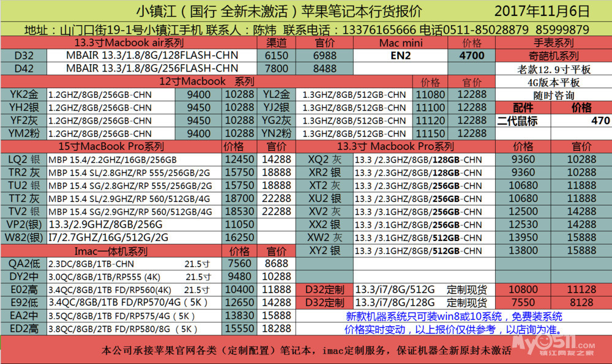Select the YG2灰 model cell
This screenshot has width=612, height=364.
[277, 121]
